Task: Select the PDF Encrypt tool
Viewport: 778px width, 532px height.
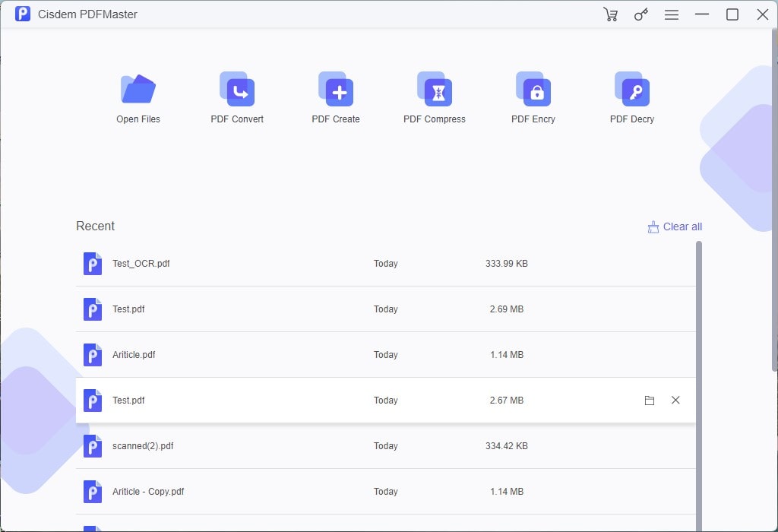Action: (x=533, y=90)
